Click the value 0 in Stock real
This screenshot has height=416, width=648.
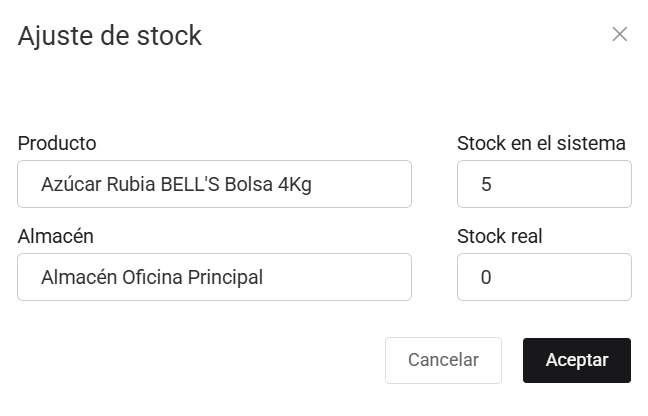click(x=486, y=278)
